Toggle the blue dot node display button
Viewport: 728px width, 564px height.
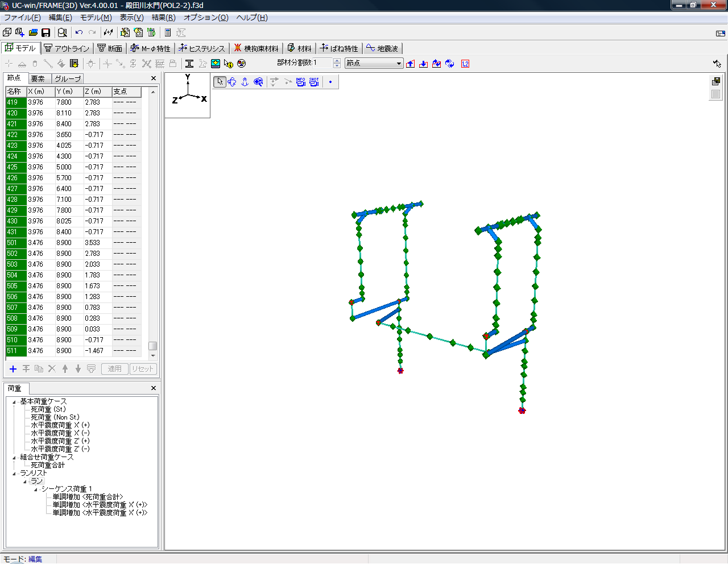pyautogui.click(x=330, y=82)
